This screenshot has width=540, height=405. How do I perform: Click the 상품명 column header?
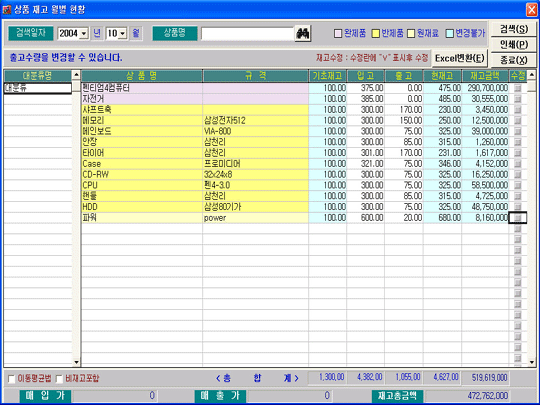[142, 76]
